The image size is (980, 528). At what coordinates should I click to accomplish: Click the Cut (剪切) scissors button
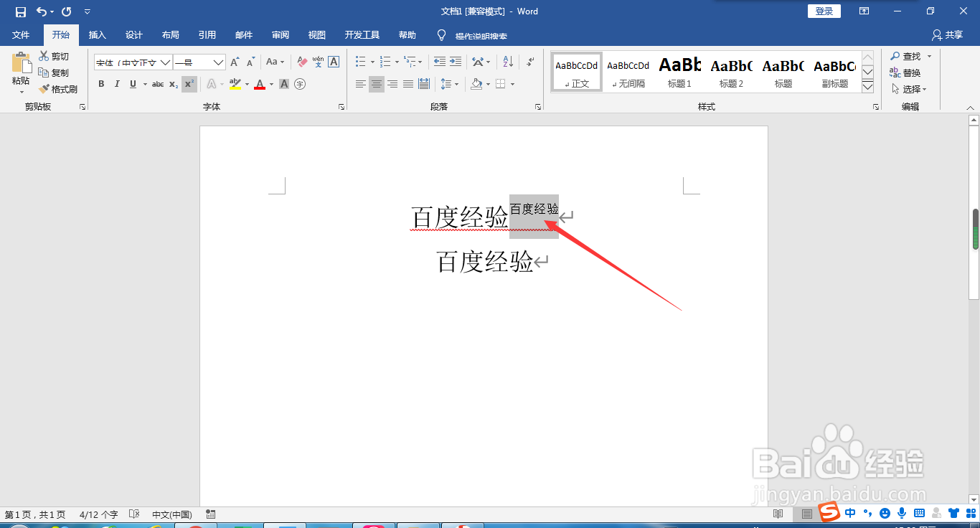[x=54, y=56]
